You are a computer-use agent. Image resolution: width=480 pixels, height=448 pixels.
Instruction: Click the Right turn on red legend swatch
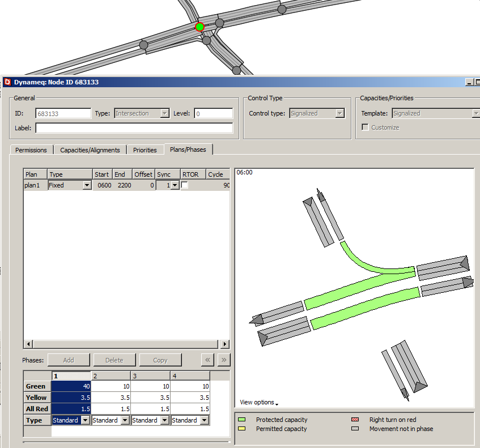click(x=355, y=420)
